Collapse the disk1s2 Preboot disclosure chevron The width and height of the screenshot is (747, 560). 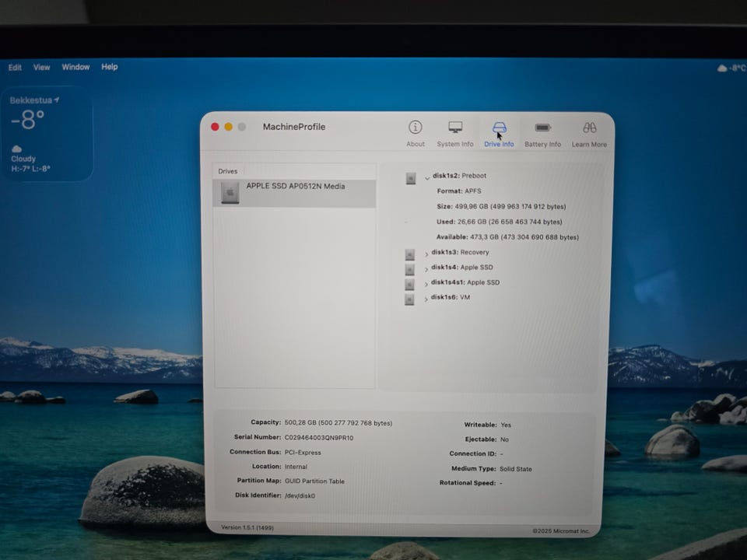tap(427, 178)
